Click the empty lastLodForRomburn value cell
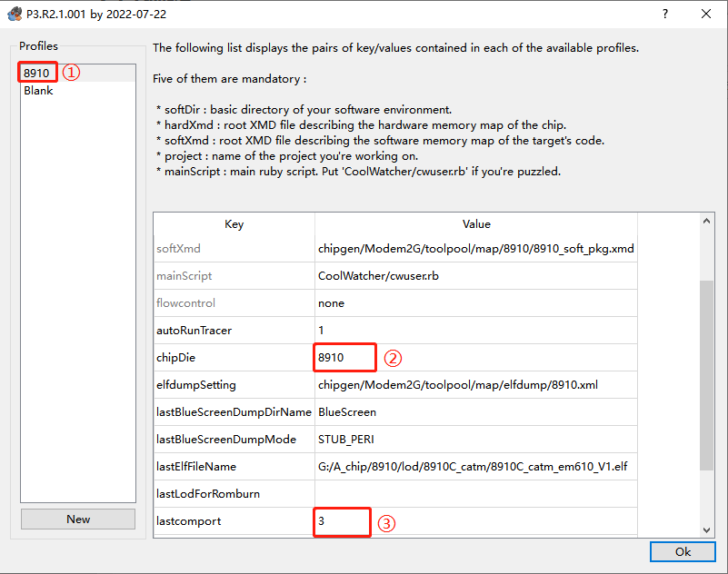This screenshot has width=728, height=574. pyautogui.click(x=476, y=494)
